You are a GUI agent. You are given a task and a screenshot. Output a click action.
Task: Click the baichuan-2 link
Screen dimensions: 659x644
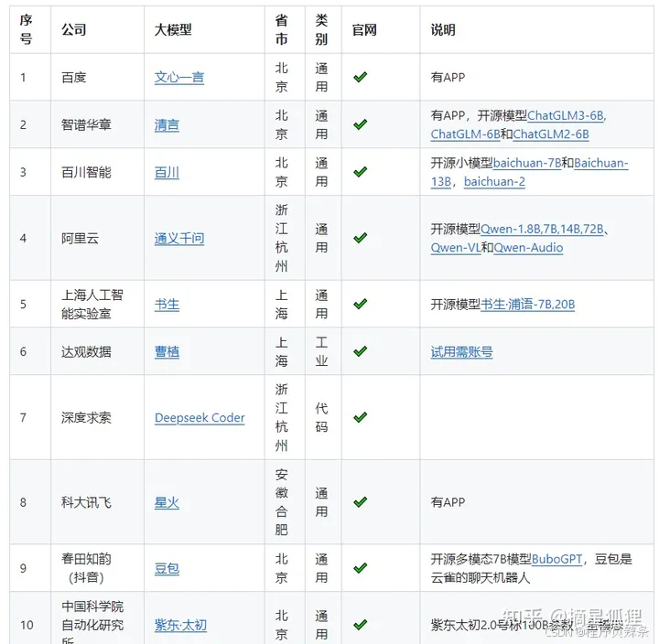pos(494,182)
